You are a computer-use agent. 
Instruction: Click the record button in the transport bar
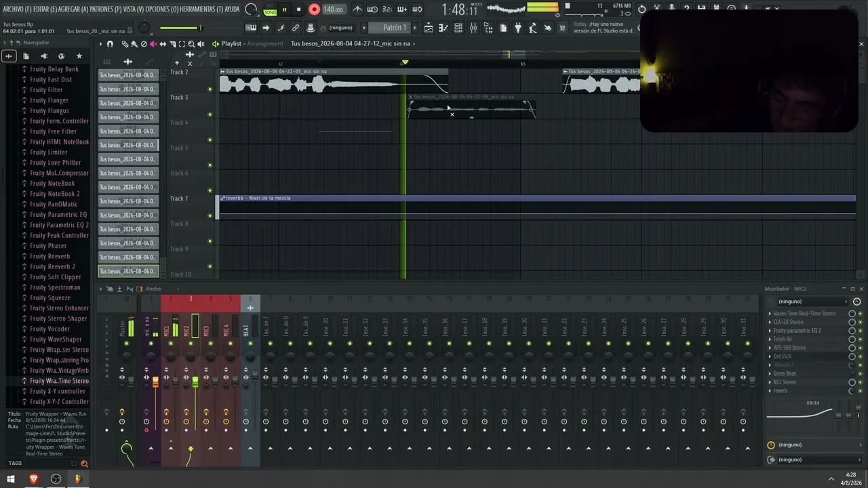click(x=314, y=9)
